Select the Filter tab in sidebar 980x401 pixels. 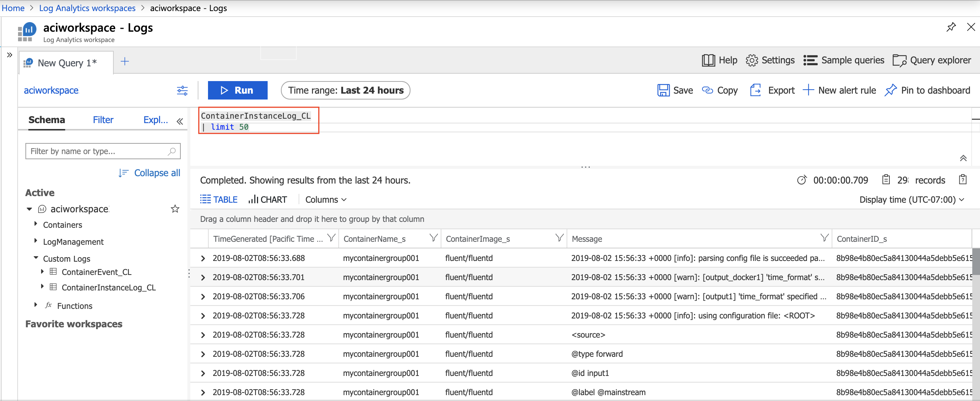[x=101, y=120]
